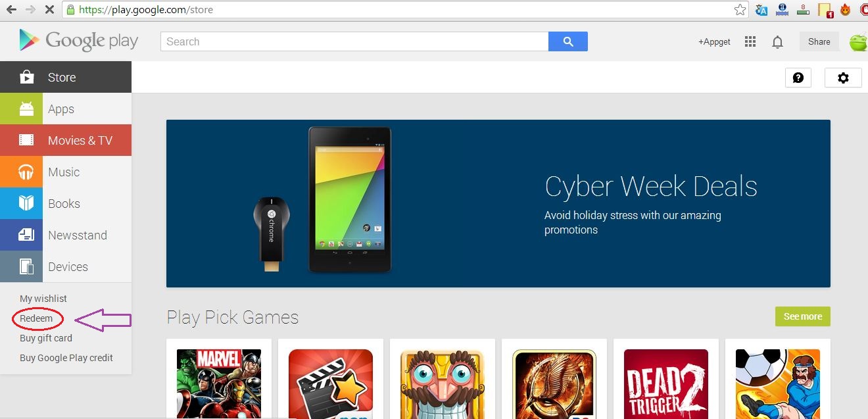Click the help question mark icon
The image size is (868, 419).
coord(798,78)
